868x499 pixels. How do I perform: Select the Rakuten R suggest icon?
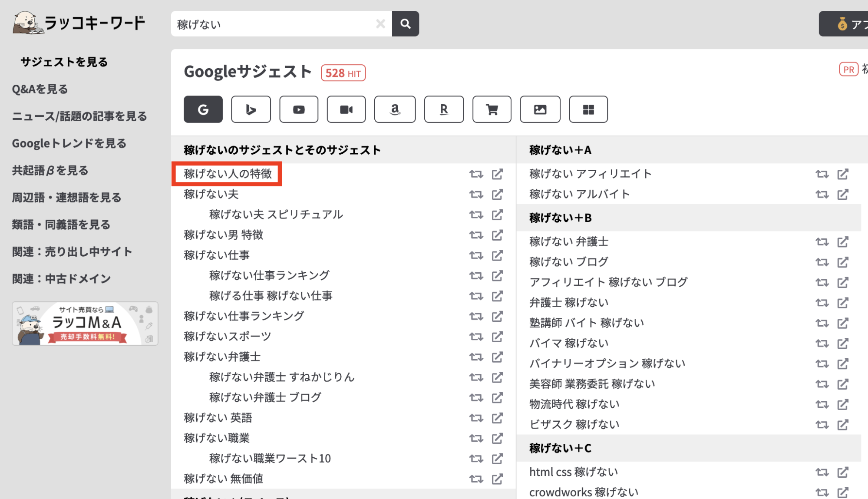coord(443,109)
